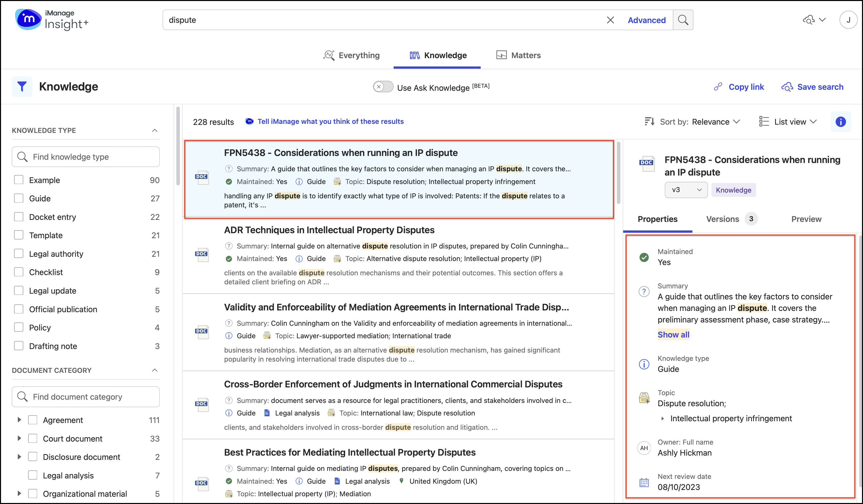Click DOC icon of ADR Techniques result
Image resolution: width=863 pixels, height=504 pixels.
pyautogui.click(x=202, y=255)
